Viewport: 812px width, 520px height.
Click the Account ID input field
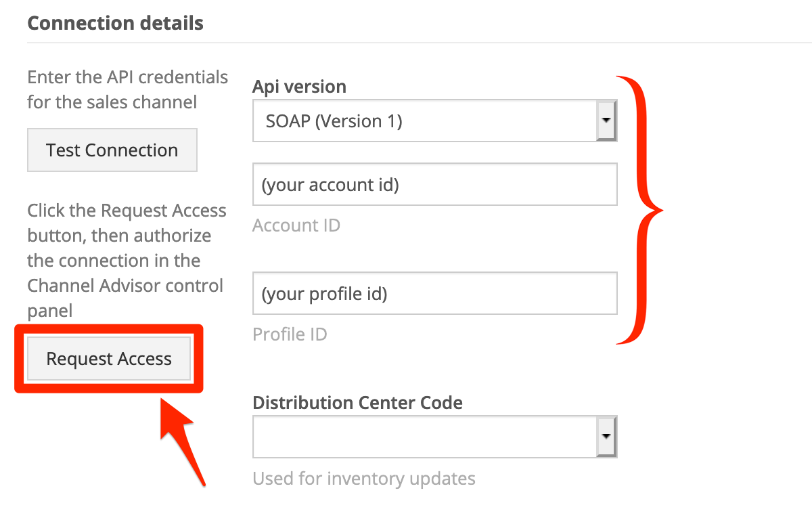434,184
